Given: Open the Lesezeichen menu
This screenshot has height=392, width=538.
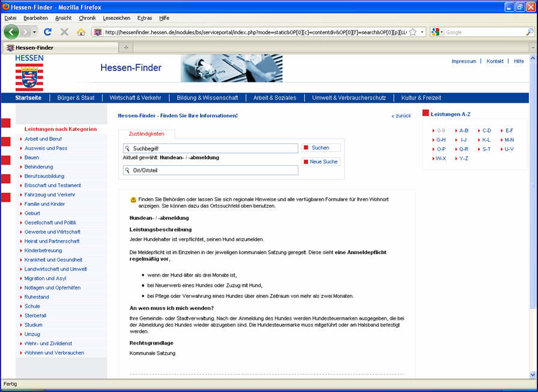Looking at the screenshot, I should pos(116,18).
